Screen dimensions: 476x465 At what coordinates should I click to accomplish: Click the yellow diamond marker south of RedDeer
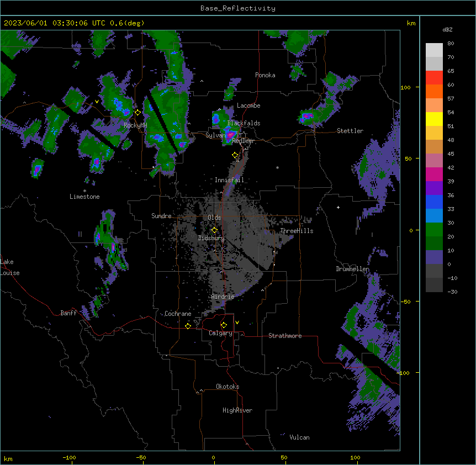click(235, 155)
